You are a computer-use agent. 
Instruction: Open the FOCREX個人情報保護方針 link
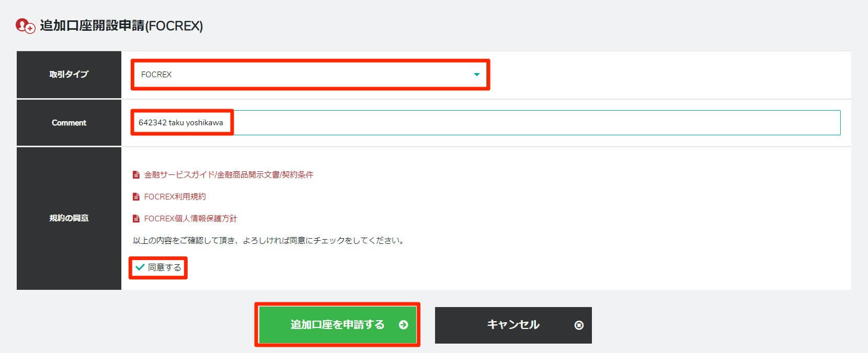tap(190, 219)
